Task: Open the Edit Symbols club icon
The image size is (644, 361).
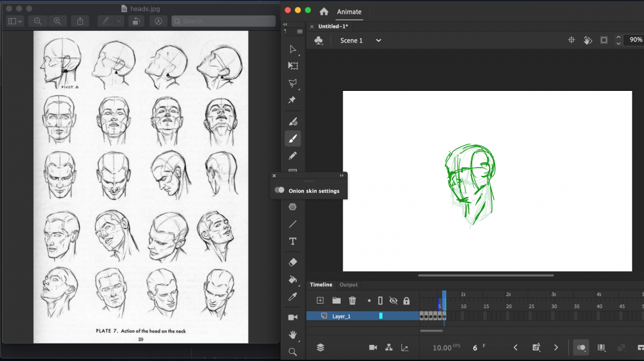Action: tap(318, 41)
